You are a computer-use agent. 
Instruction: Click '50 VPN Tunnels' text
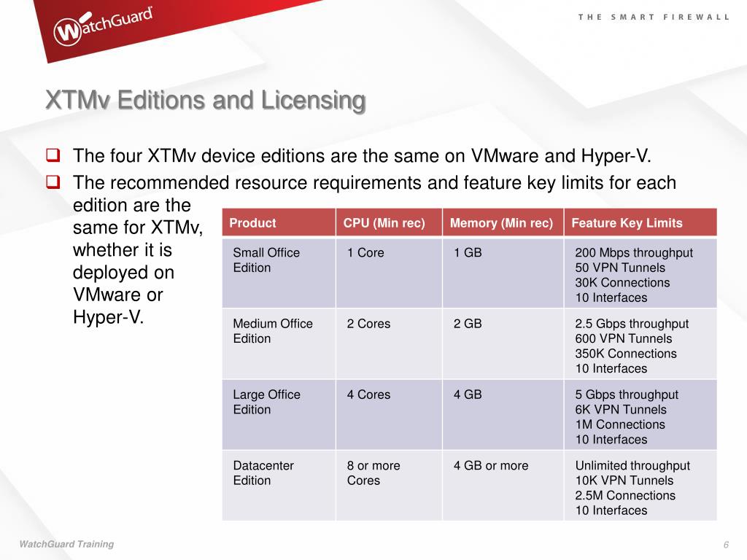(x=620, y=268)
